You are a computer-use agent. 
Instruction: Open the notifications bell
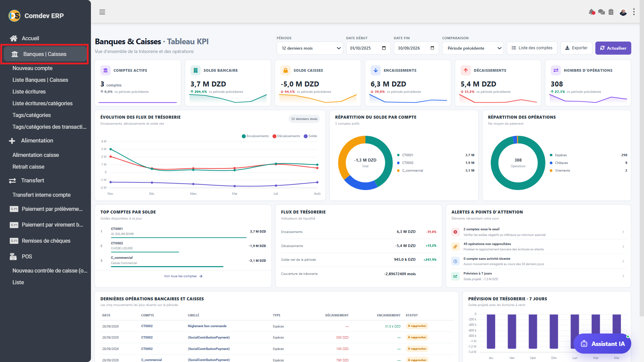(x=592, y=12)
